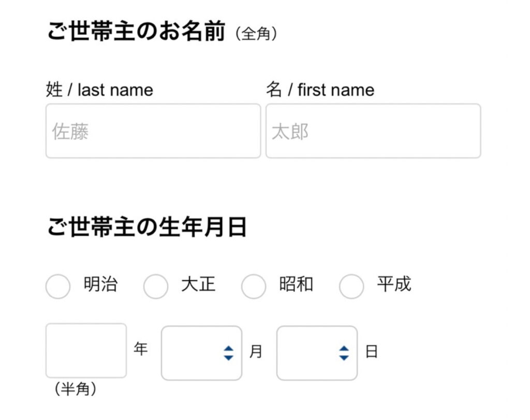Click the day dropdown's up-down arrows icon

(x=344, y=353)
